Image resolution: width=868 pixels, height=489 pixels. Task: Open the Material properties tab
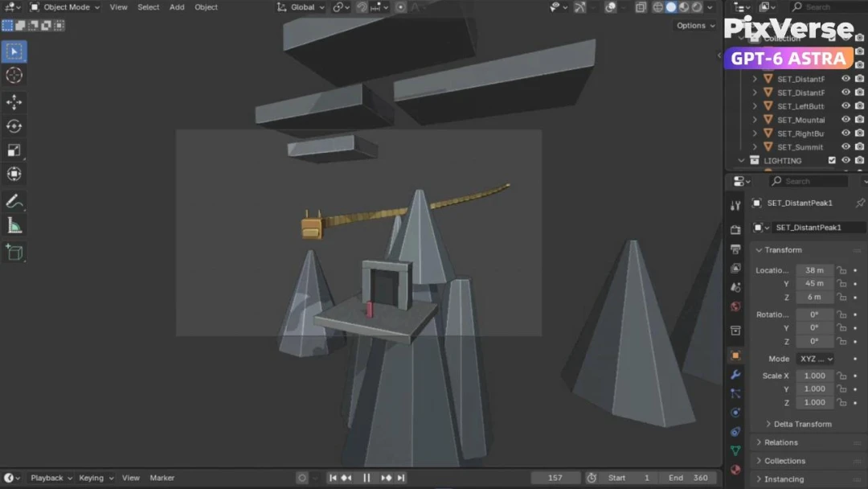click(735, 470)
